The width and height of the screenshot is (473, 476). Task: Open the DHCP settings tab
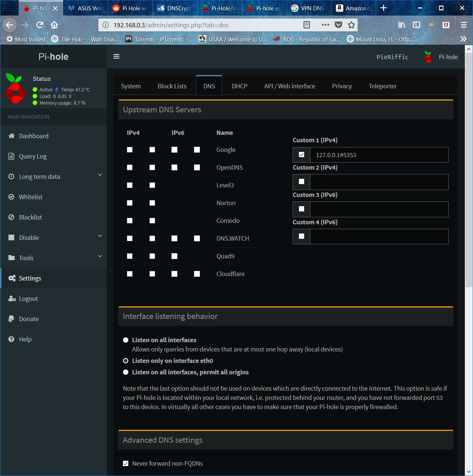pyautogui.click(x=239, y=86)
